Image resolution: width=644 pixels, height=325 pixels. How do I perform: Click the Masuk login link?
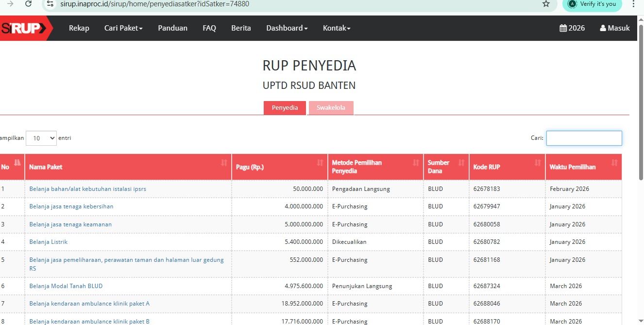(x=615, y=28)
